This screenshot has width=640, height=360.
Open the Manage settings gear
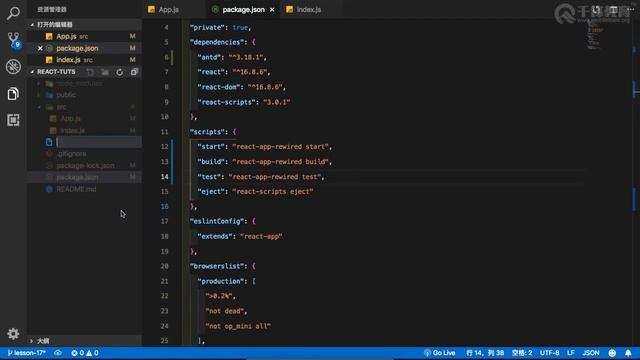[13, 334]
